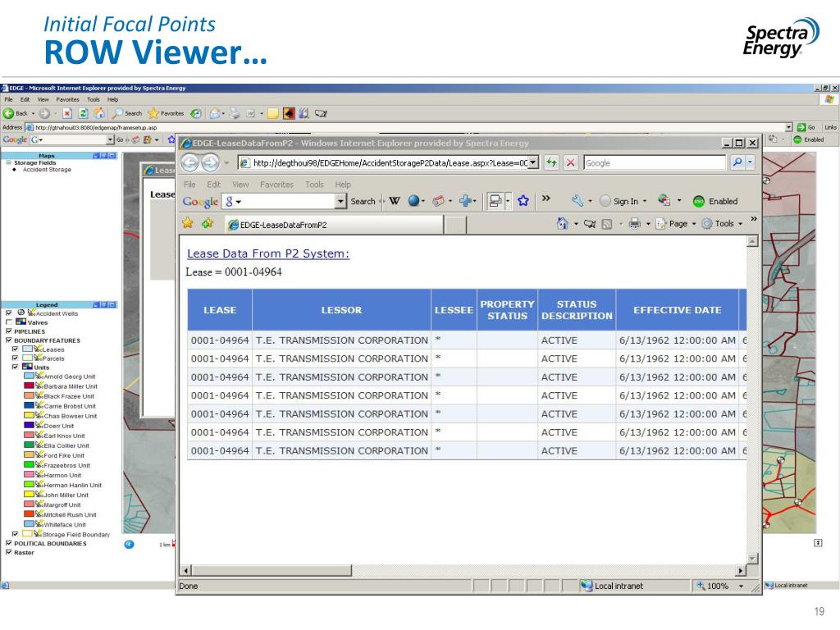Click the Mail icon in EDGE main toolbar

pos(216,113)
